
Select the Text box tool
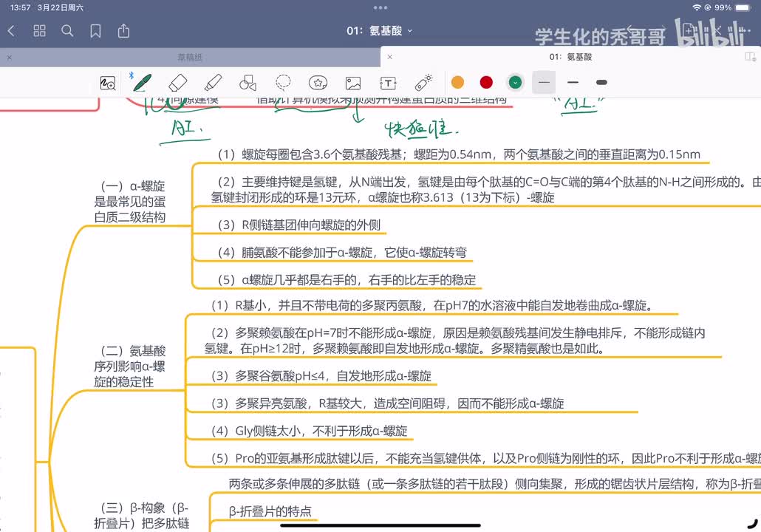click(x=388, y=83)
